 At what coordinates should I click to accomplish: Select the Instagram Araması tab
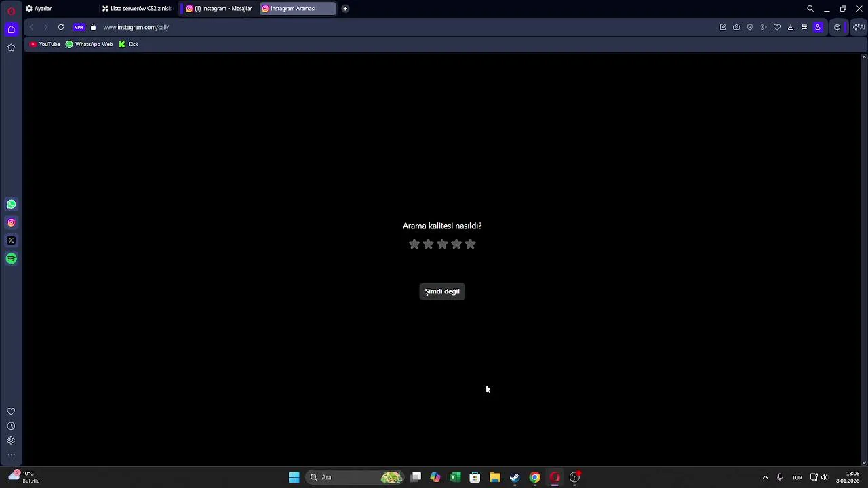297,9
